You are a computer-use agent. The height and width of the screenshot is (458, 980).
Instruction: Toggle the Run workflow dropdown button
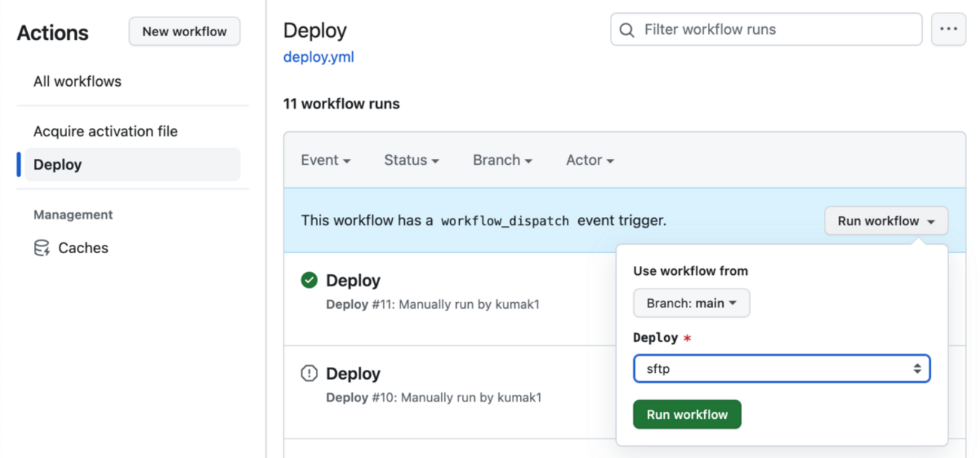[886, 221]
